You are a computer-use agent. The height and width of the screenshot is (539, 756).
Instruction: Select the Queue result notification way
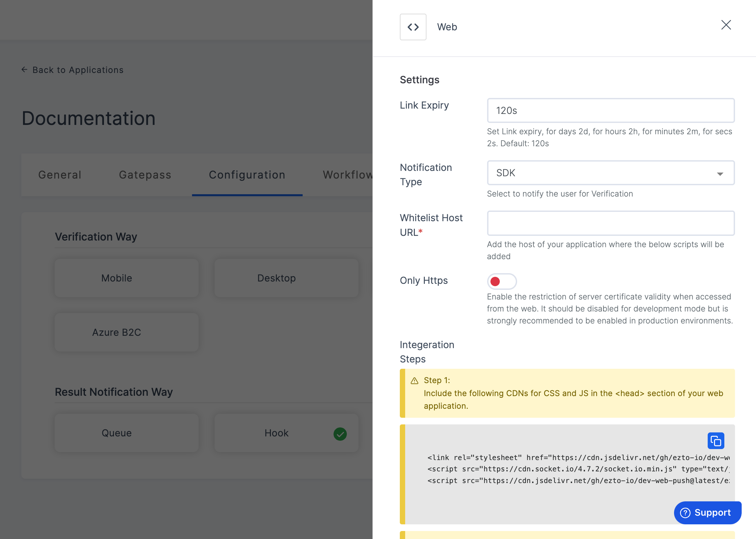tap(116, 433)
